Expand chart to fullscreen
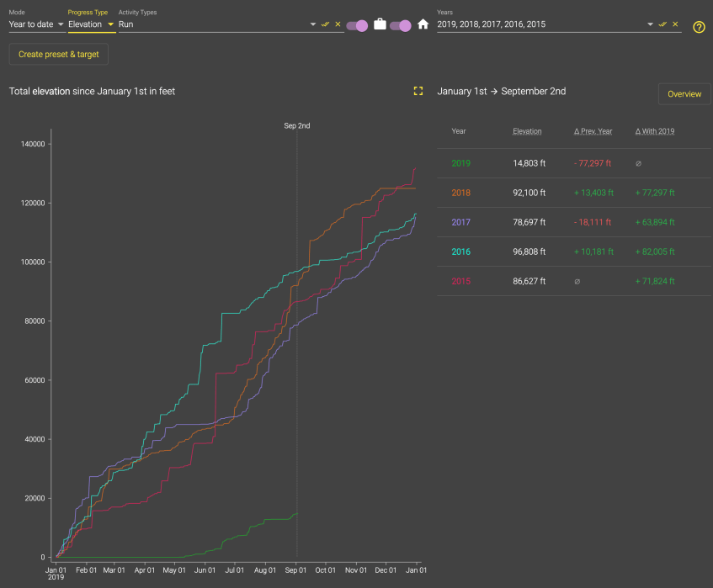Image resolution: width=713 pixels, height=588 pixels. [x=418, y=91]
